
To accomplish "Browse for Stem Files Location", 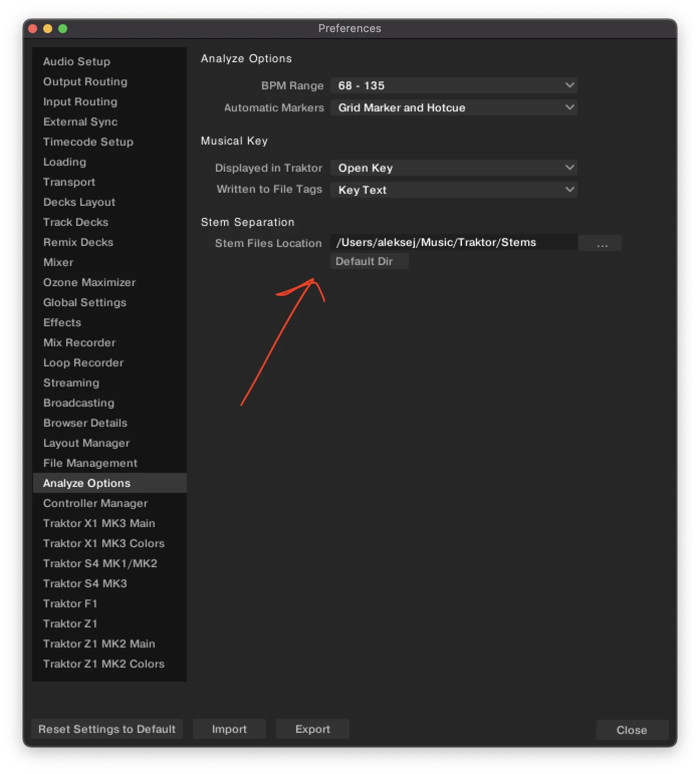I will (x=600, y=243).
